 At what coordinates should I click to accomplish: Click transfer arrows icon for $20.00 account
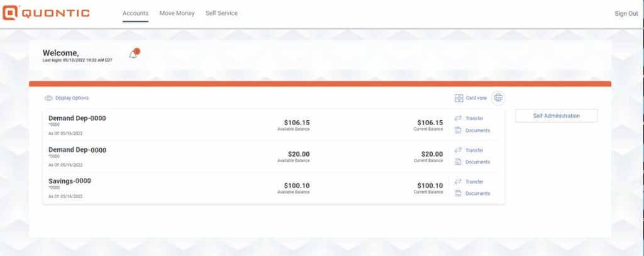(x=458, y=150)
